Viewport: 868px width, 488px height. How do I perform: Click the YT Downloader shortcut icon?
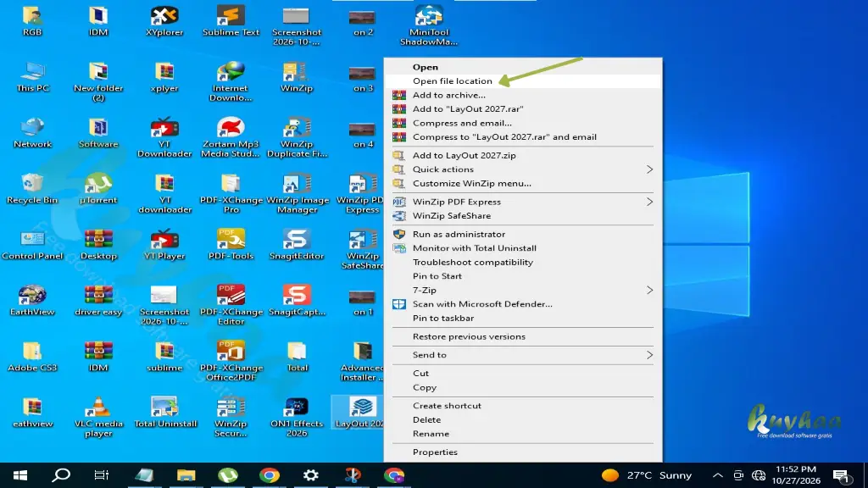coord(164,138)
